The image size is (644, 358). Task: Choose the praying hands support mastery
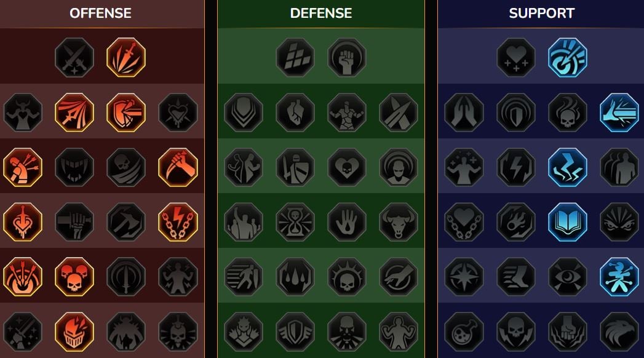click(464, 113)
